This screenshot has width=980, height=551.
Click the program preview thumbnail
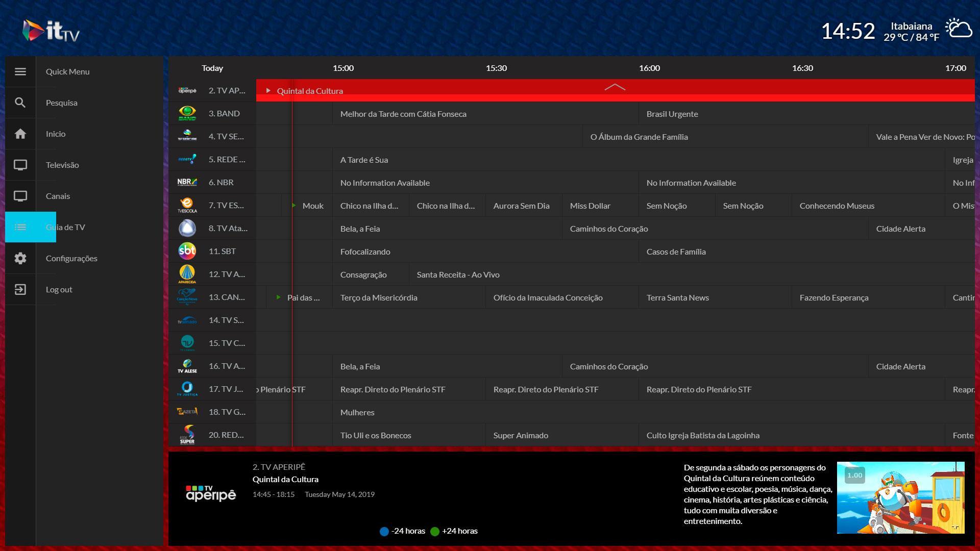point(901,497)
